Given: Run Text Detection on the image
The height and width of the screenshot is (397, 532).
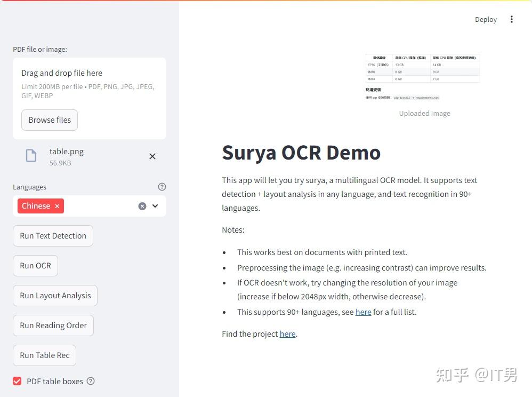Looking at the screenshot, I should 52,235.
